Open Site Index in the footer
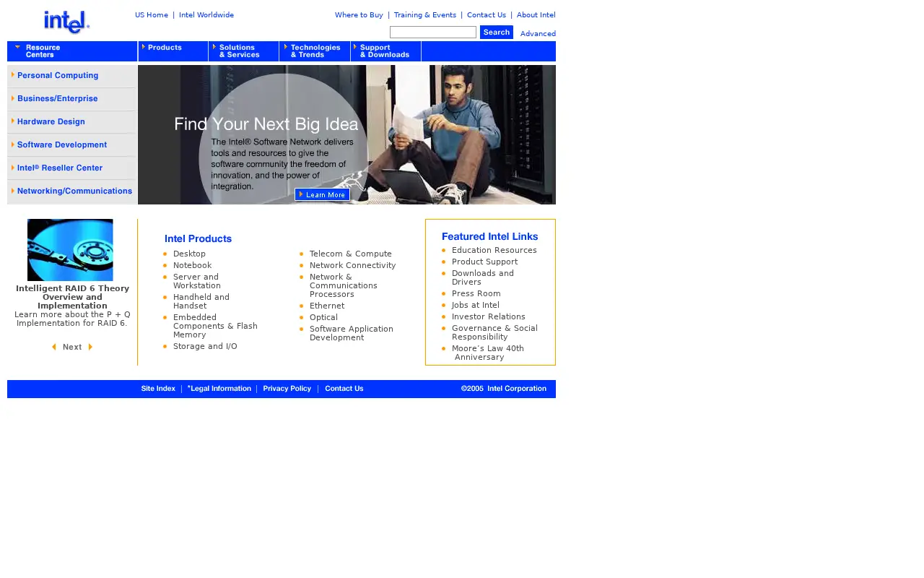 [x=158, y=389]
